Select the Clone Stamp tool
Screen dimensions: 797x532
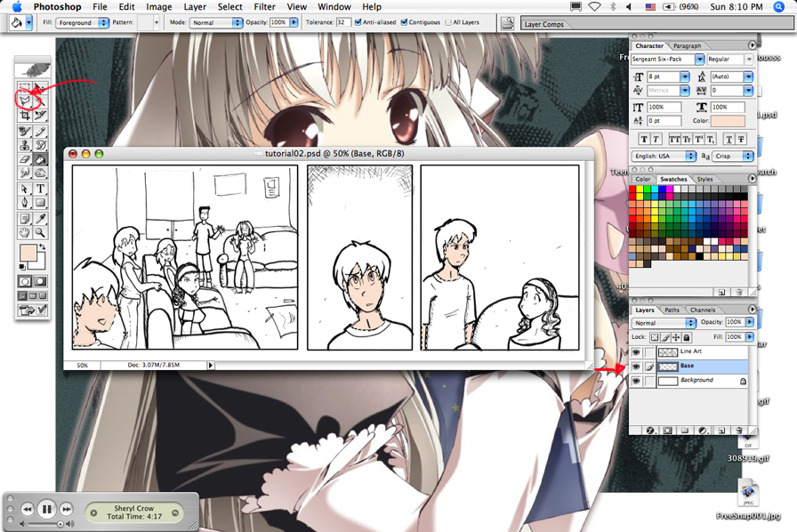click(24, 146)
